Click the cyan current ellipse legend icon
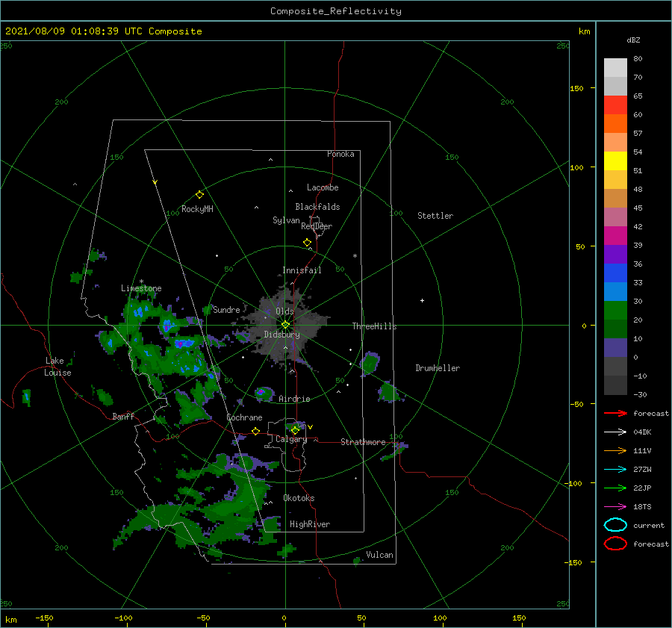 [615, 525]
